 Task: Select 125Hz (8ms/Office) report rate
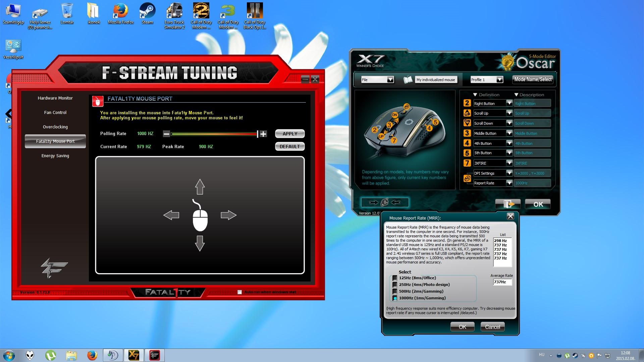point(395,278)
